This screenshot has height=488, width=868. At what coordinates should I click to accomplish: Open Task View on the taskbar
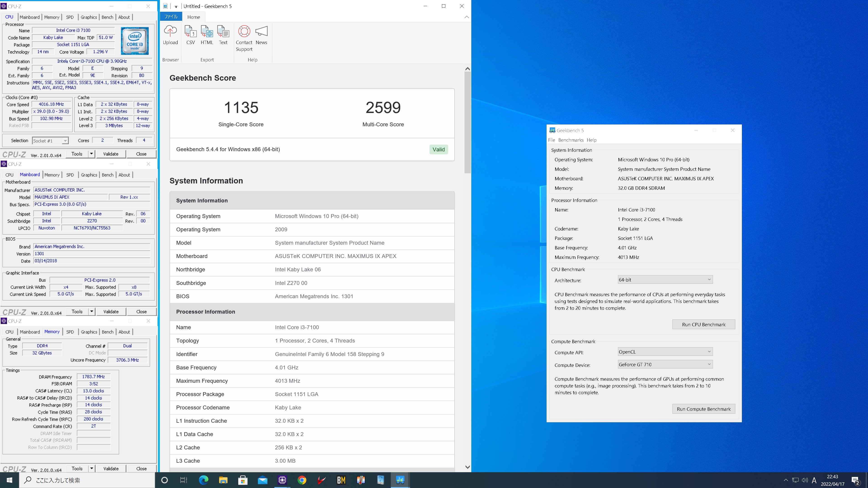coord(184,480)
